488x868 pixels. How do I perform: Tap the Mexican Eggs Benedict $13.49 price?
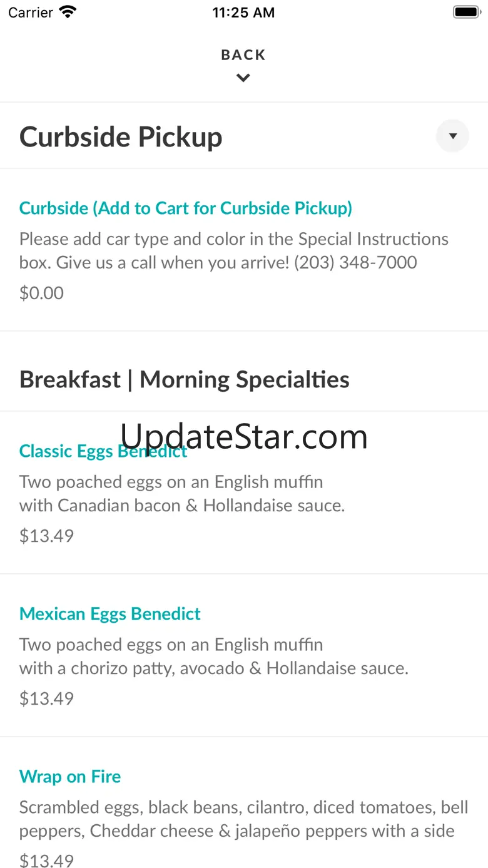pos(46,698)
